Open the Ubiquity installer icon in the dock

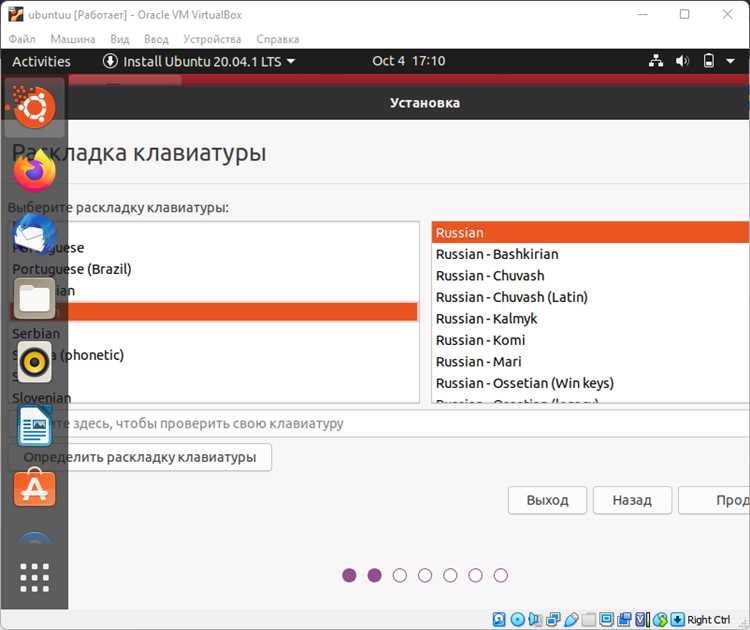pos(34,107)
